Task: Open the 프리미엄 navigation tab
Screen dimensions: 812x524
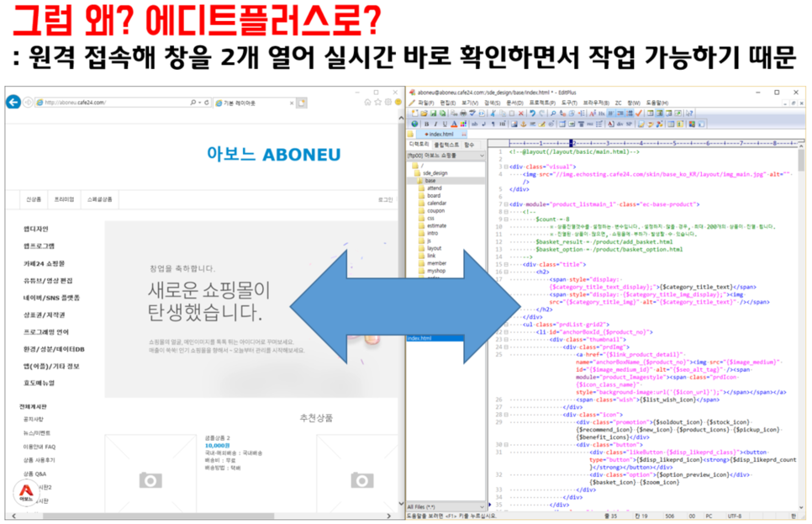Action: 64,199
